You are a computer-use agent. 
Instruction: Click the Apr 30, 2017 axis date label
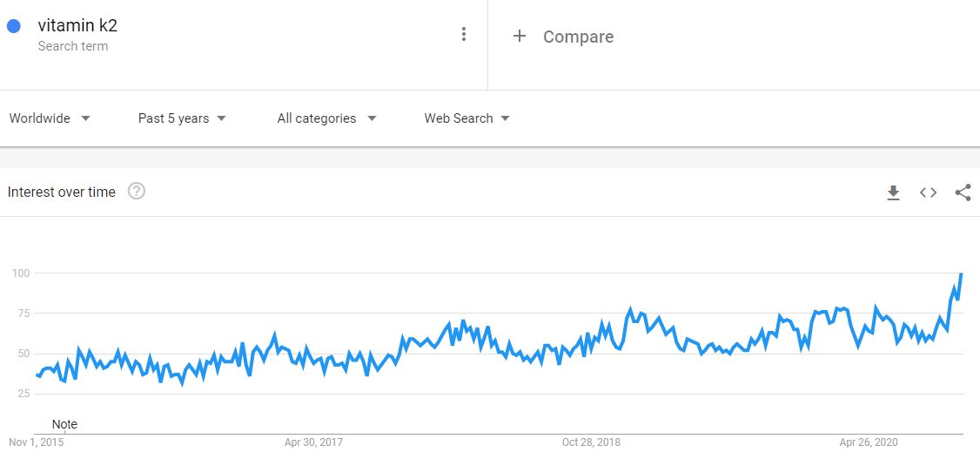pos(313,442)
